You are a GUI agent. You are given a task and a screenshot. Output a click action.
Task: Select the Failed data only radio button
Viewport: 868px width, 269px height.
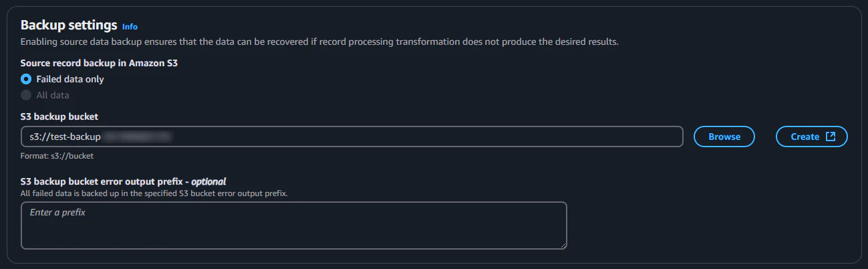[26, 79]
